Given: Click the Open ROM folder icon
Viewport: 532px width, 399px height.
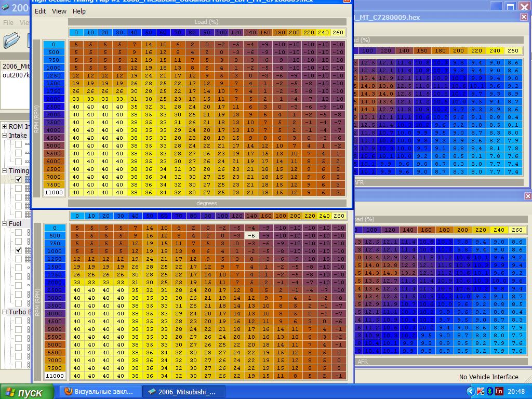Looking at the screenshot, I should click(11, 41).
